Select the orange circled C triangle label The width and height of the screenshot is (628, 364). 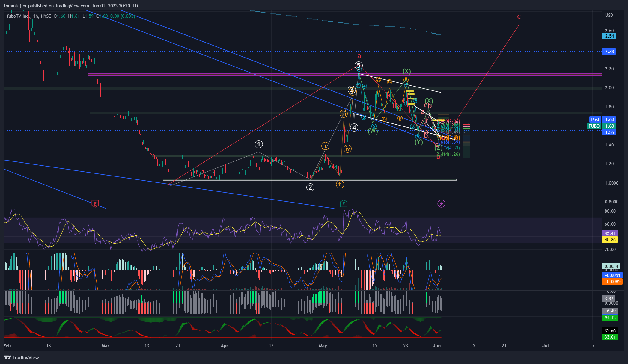[389, 82]
